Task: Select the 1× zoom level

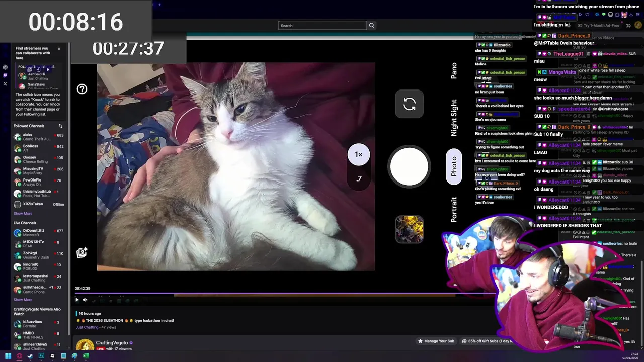Action: pyautogui.click(x=359, y=155)
